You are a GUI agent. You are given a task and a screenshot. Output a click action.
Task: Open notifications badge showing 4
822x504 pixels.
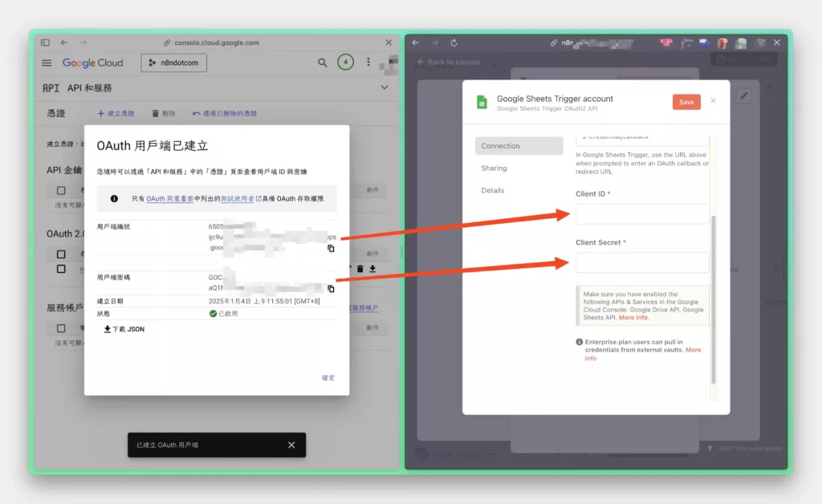345,63
